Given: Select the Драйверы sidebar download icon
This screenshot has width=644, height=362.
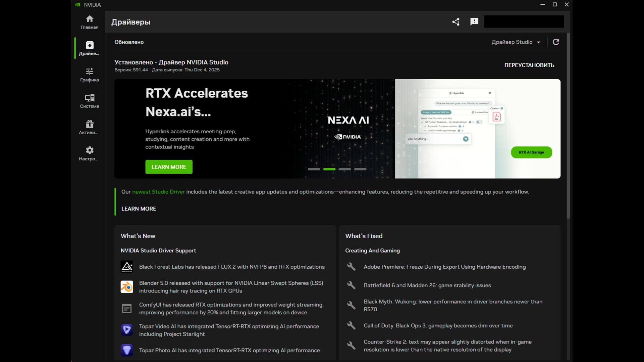Looking at the screenshot, I should click(90, 45).
